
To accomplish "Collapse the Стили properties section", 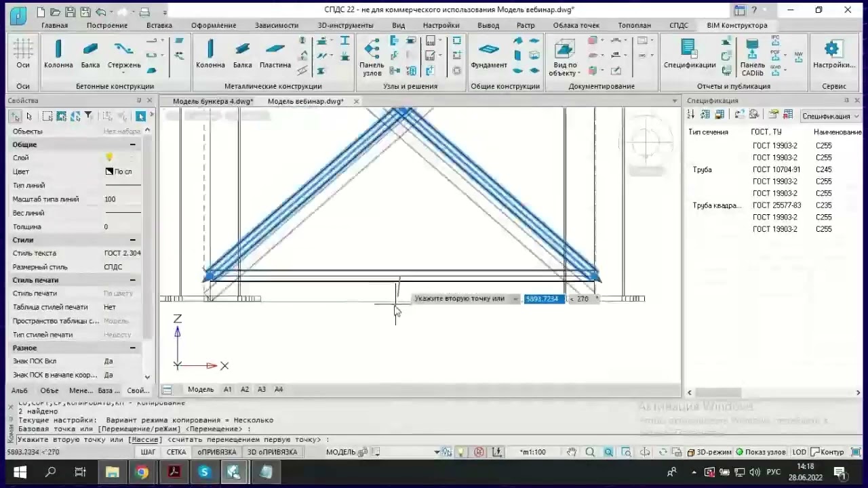I will pyautogui.click(x=133, y=240).
